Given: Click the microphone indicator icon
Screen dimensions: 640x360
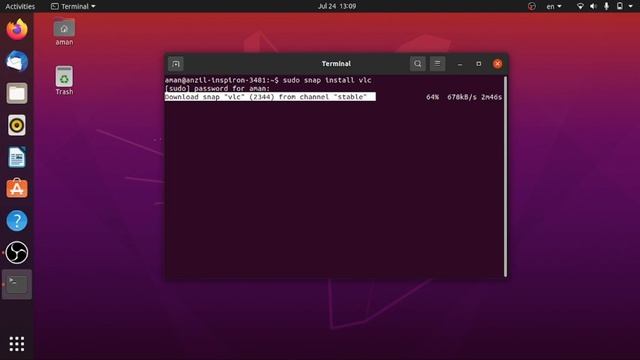Looking at the screenshot, I should pyautogui.click(x=607, y=6).
